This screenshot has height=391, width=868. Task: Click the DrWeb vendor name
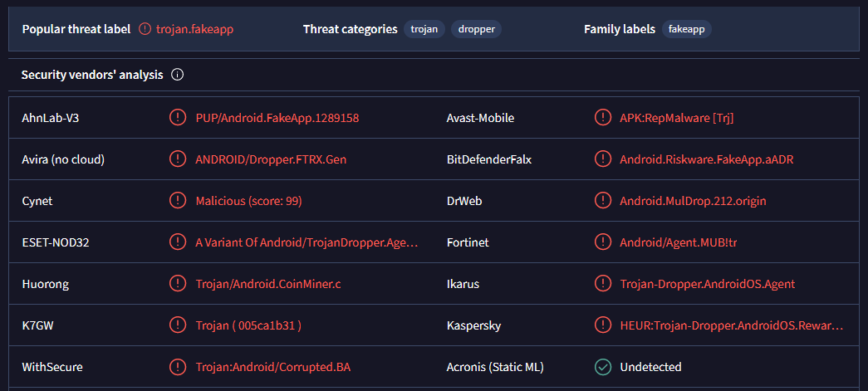coord(463,201)
